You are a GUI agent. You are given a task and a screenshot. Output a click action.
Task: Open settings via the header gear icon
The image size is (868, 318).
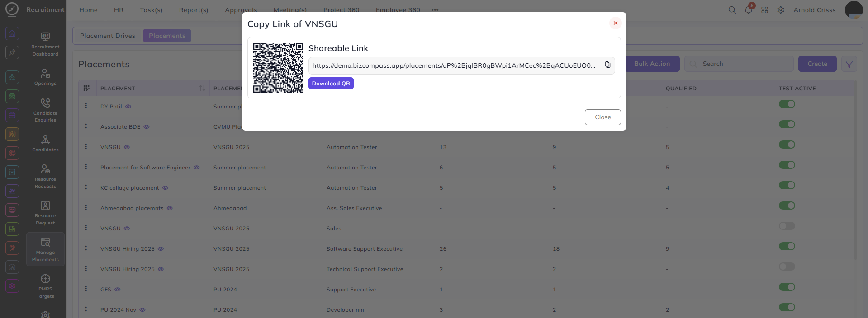tap(781, 10)
